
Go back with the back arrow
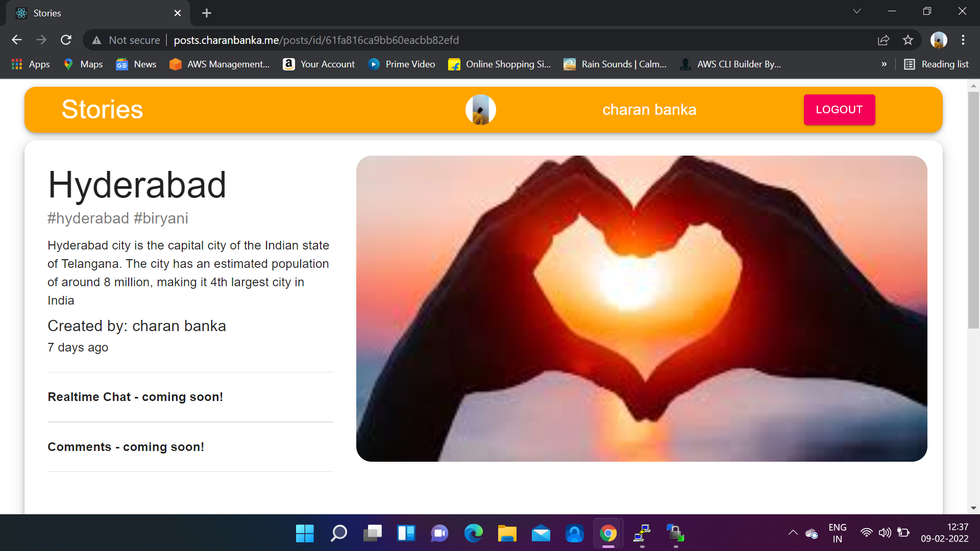pos(17,40)
